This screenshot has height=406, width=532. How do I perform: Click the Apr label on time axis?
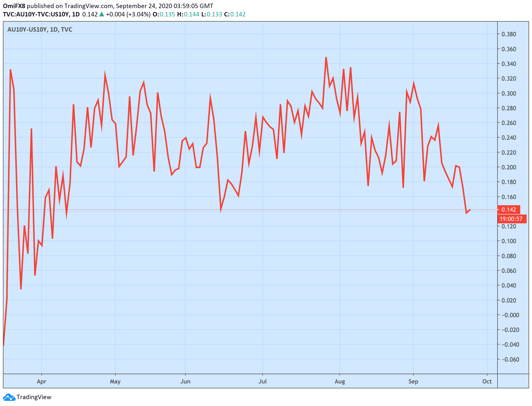coord(41,381)
